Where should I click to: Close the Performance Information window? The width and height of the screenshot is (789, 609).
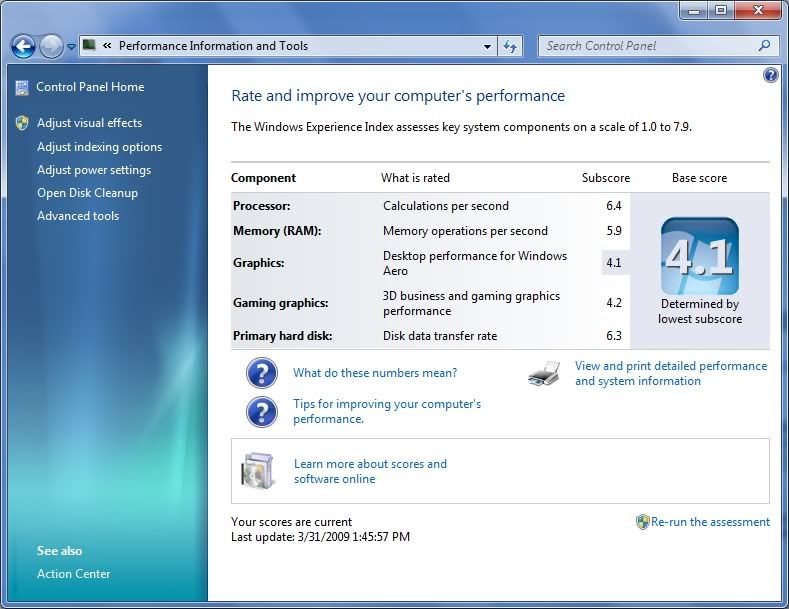click(x=758, y=11)
